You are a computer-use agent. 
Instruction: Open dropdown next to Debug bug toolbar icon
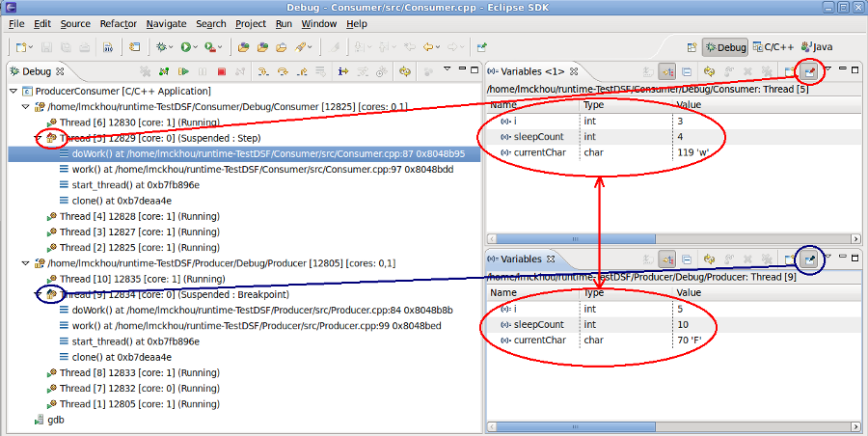point(171,47)
